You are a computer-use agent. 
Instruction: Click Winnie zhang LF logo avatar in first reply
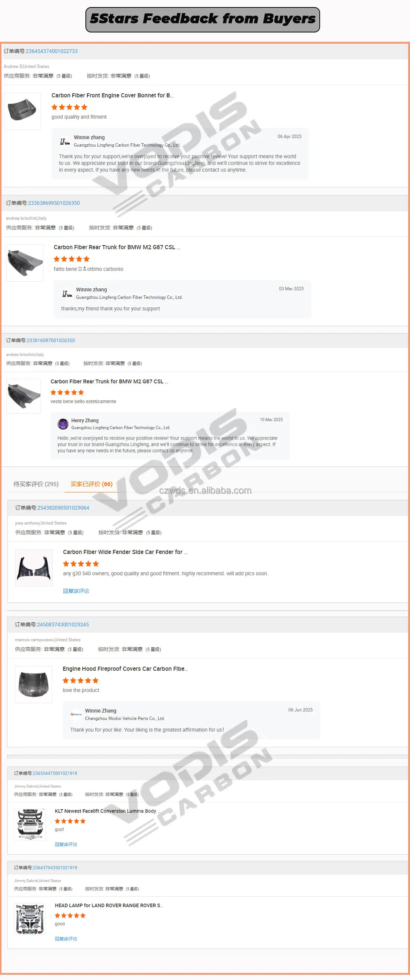pos(65,141)
